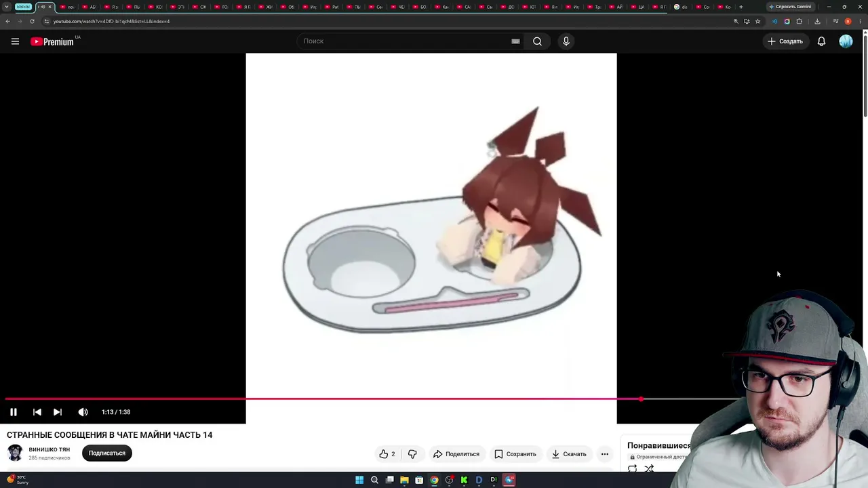The height and width of the screenshot is (488, 868).
Task: Open more actions three-dot menu
Action: click(x=605, y=454)
